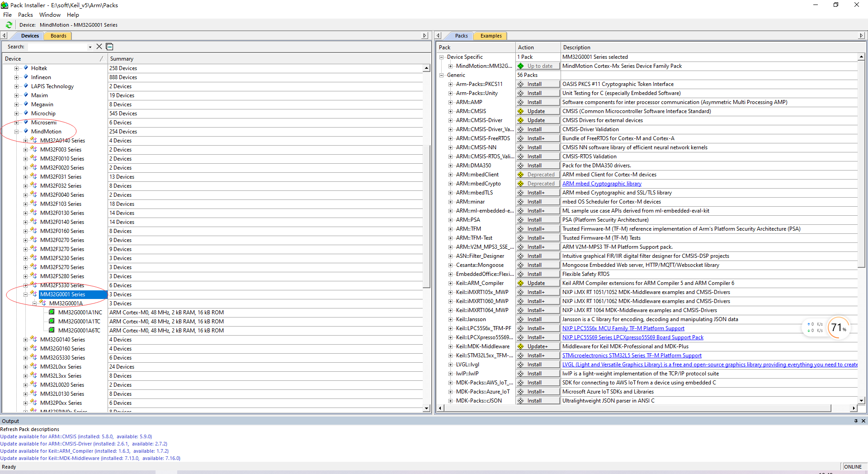The height and width of the screenshot is (474, 868).
Task: Click the MM32G0001A1TC chip icon
Action: pyautogui.click(x=52, y=321)
